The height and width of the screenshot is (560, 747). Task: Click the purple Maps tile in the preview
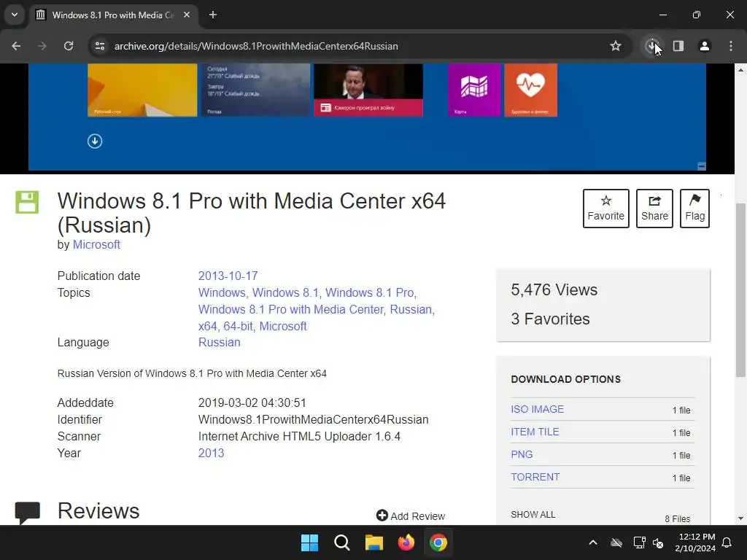(474, 90)
